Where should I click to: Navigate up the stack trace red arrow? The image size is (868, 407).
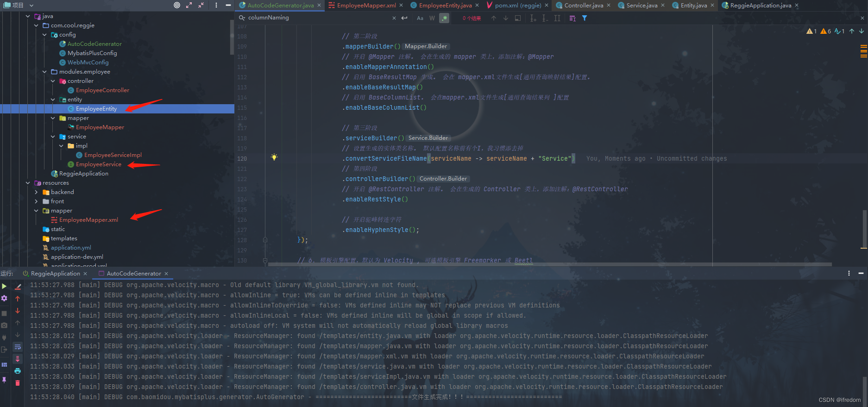18,299
